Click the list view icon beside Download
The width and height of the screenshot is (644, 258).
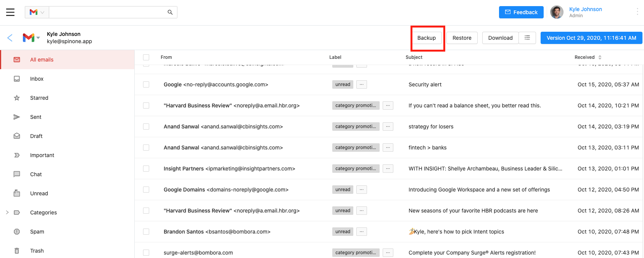527,38
